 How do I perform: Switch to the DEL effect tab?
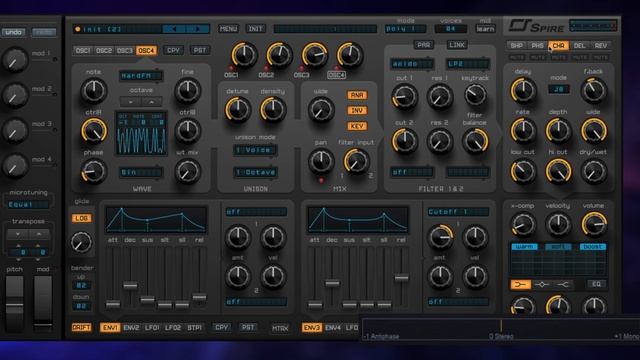(x=579, y=46)
